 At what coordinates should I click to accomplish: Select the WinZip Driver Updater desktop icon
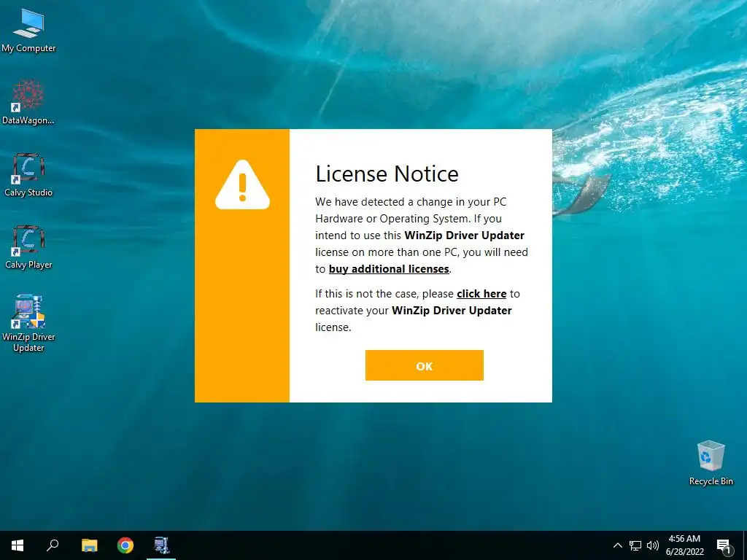[x=28, y=323]
